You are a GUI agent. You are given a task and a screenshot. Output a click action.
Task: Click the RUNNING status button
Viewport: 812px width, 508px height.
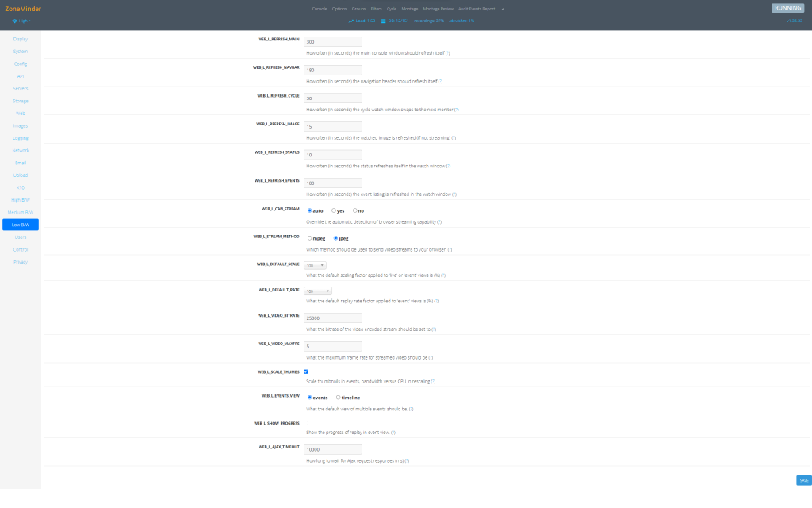pyautogui.click(x=789, y=8)
